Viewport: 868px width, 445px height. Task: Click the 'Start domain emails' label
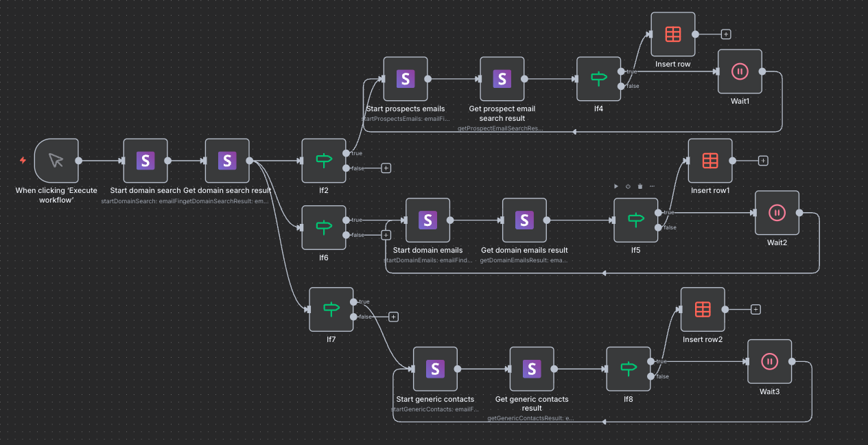427,250
